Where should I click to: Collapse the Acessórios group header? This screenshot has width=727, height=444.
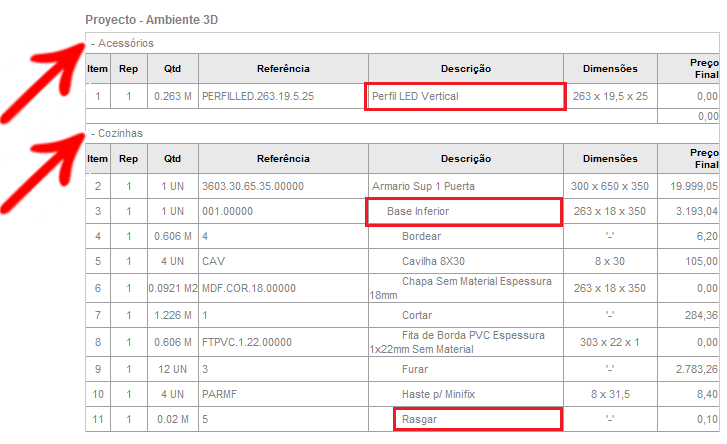coord(122,43)
